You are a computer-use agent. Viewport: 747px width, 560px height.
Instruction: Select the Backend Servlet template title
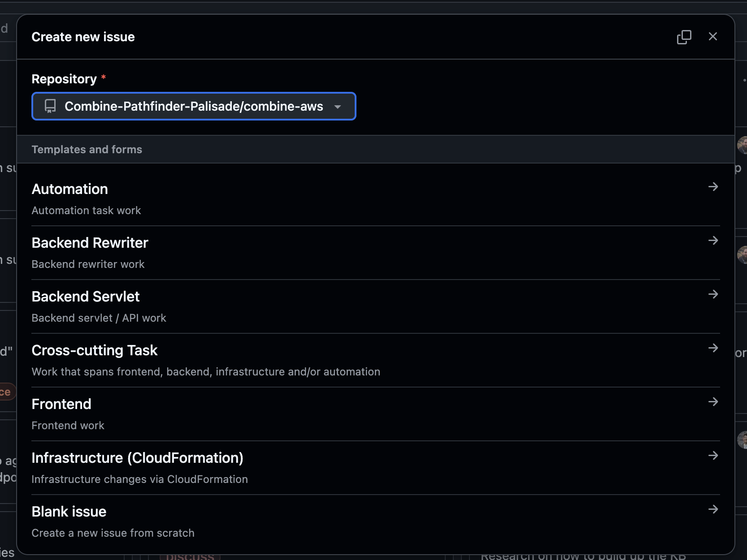86,297
